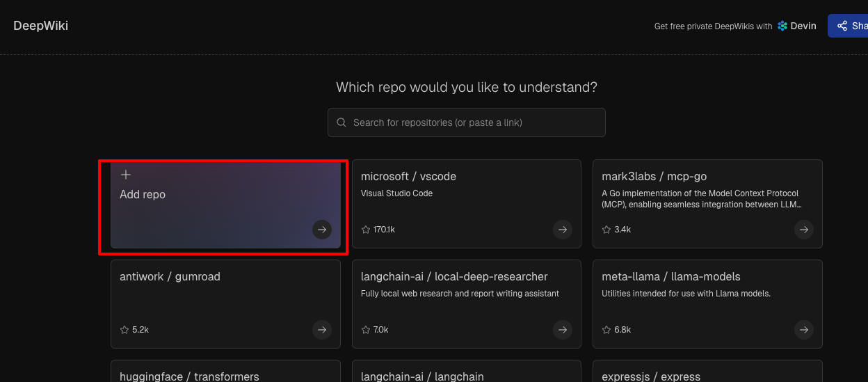Click the Utilities for Llama models description
868x382 pixels.
[x=686, y=294]
